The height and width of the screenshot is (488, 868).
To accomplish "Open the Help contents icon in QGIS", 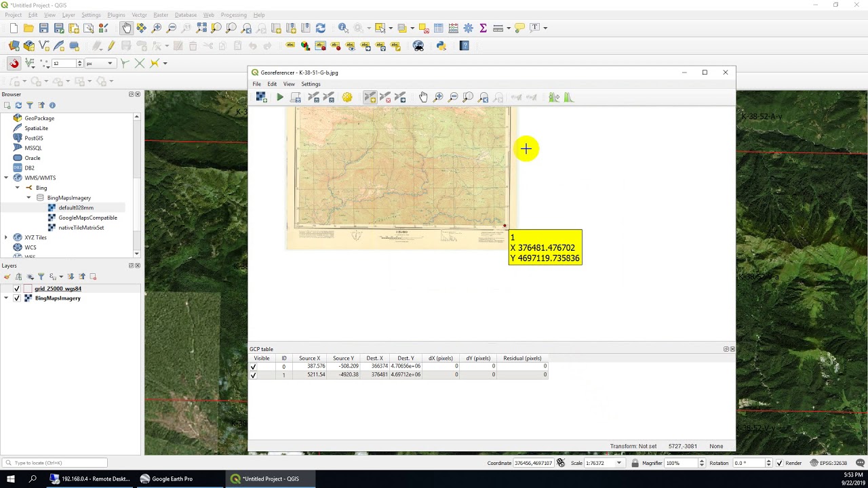I will pyautogui.click(x=465, y=46).
